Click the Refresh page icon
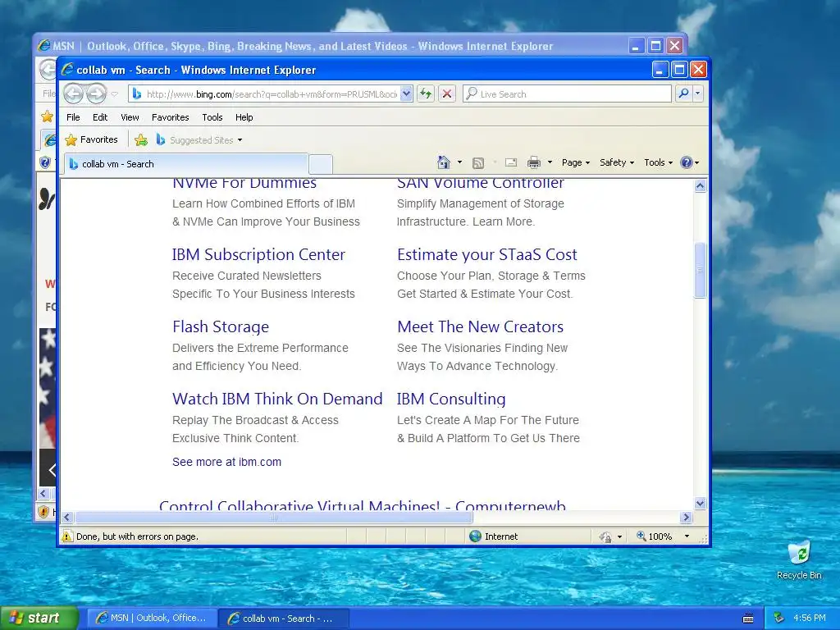This screenshot has width=840, height=630. point(426,94)
